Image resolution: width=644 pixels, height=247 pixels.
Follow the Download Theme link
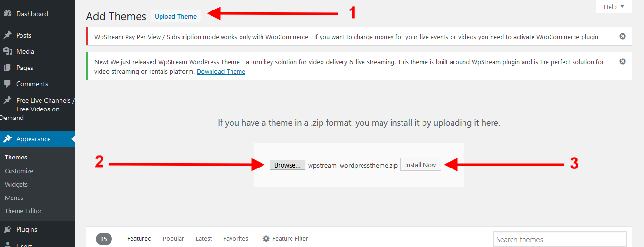tap(221, 71)
